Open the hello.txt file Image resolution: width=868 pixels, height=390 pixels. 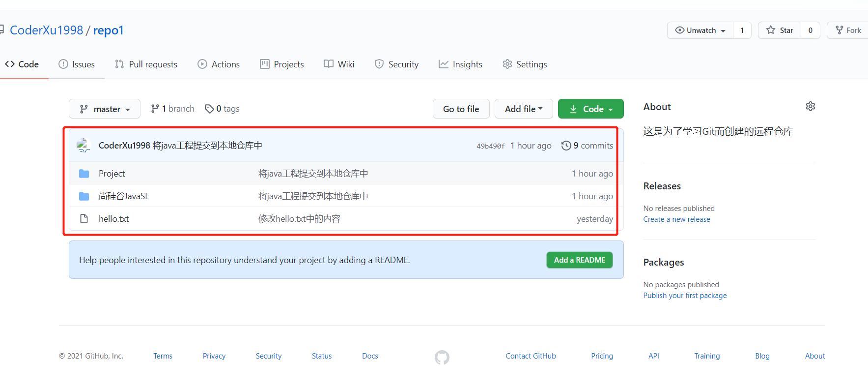pyautogui.click(x=113, y=219)
